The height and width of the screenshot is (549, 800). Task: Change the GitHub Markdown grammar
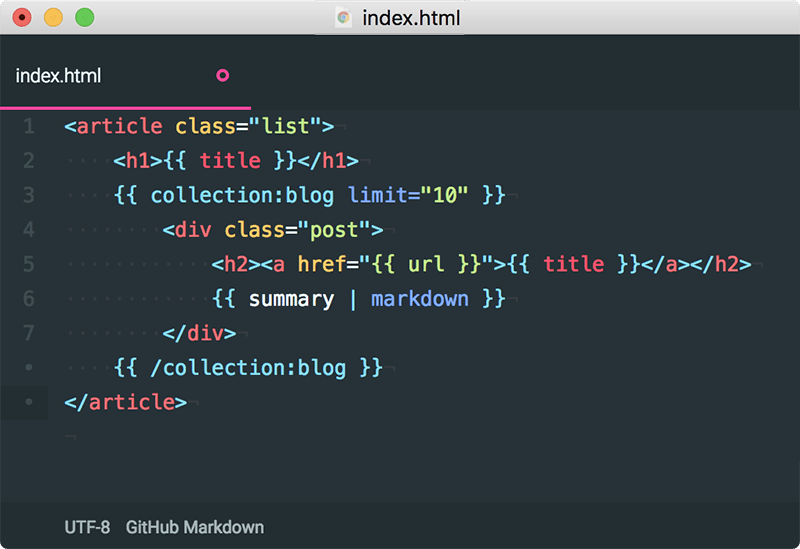pos(195,527)
